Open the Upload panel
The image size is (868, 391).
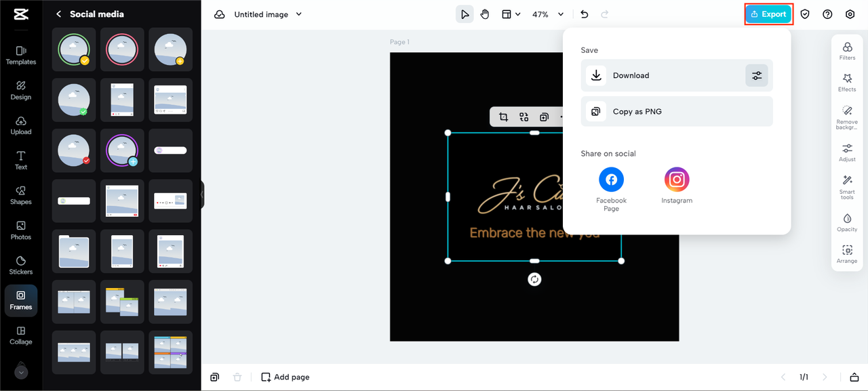(x=21, y=125)
